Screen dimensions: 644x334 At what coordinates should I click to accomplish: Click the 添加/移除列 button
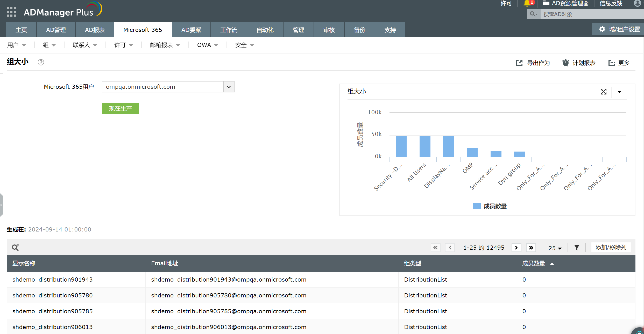click(x=611, y=247)
